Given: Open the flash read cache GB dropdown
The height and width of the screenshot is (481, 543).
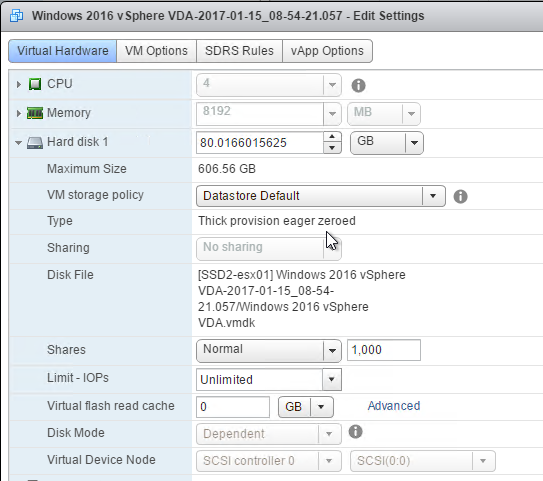Looking at the screenshot, I should tap(306, 407).
